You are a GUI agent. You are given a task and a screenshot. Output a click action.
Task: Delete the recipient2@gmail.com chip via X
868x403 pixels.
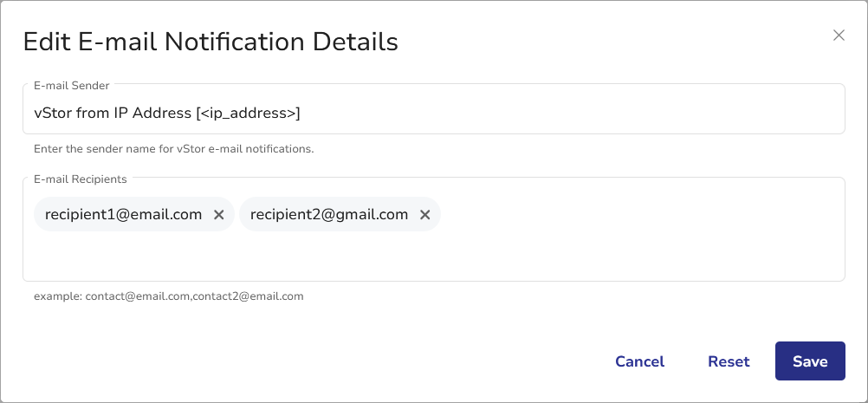click(424, 215)
